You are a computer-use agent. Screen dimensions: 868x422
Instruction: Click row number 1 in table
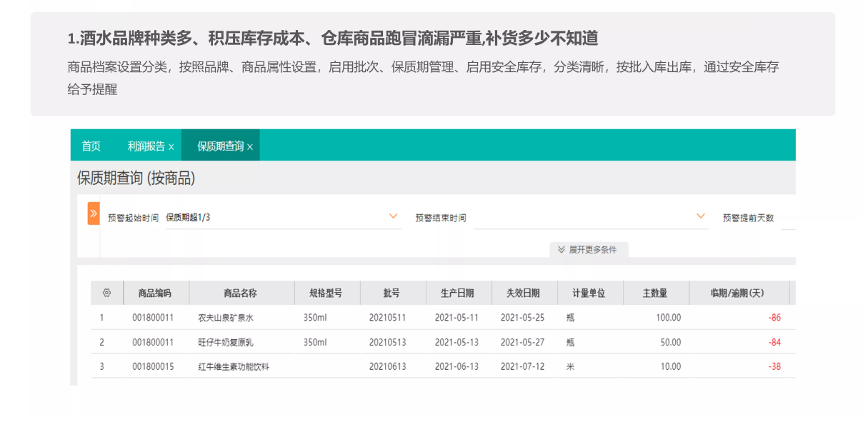101,318
